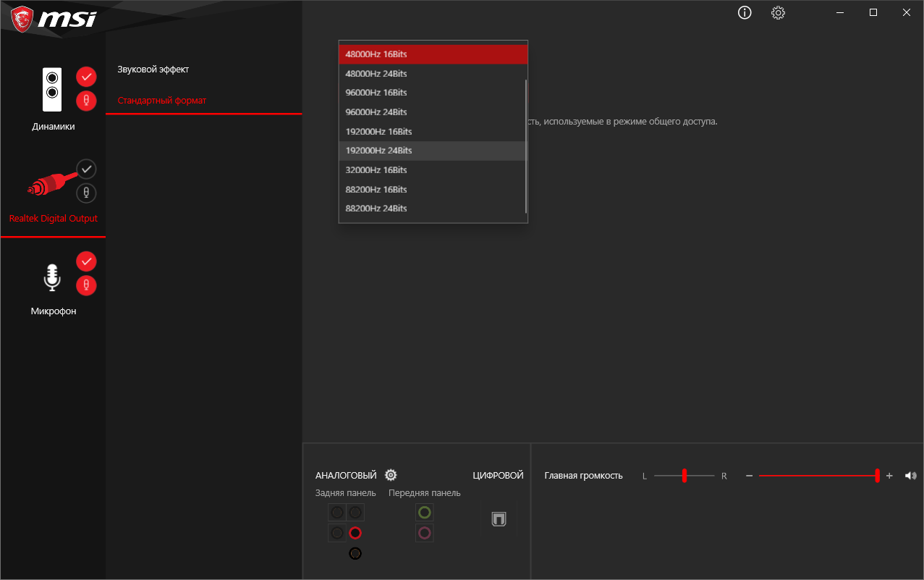Click the pink front panel jack

[x=425, y=533]
